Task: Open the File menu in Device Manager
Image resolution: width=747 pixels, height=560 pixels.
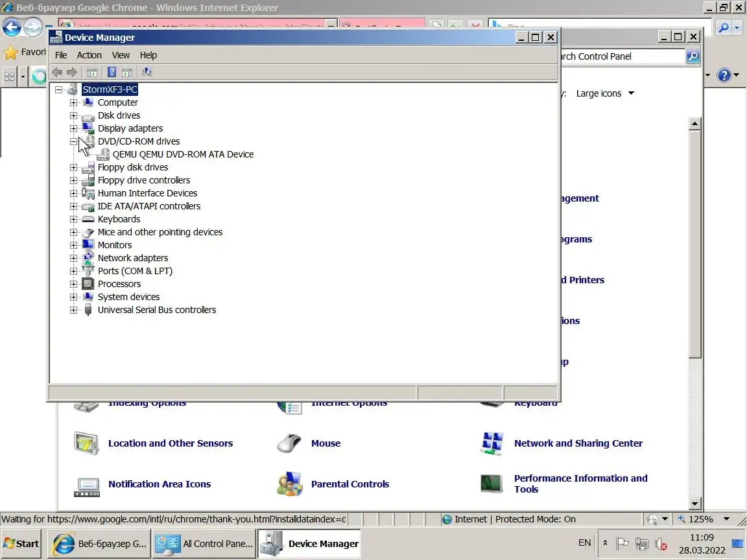Action: (61, 55)
